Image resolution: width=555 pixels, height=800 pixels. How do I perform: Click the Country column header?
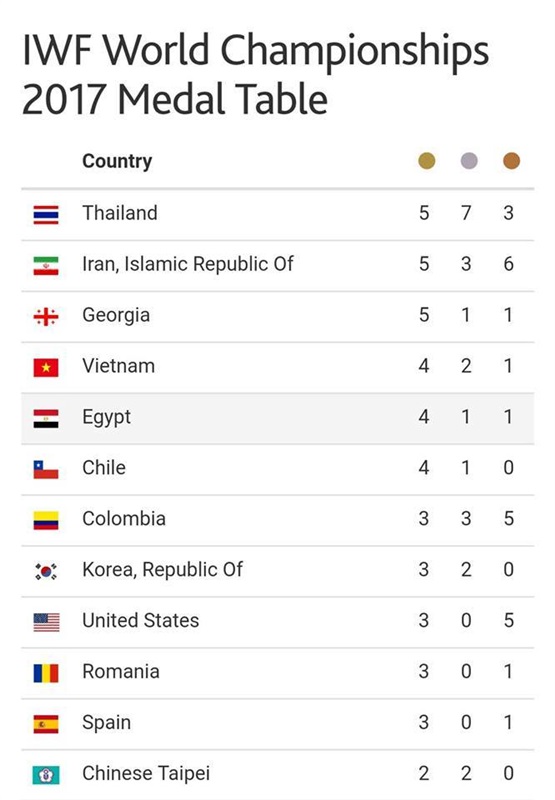(x=117, y=161)
